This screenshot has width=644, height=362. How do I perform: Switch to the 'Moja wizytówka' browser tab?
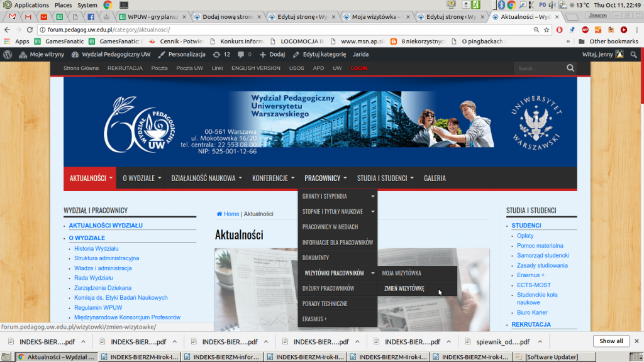(x=375, y=17)
